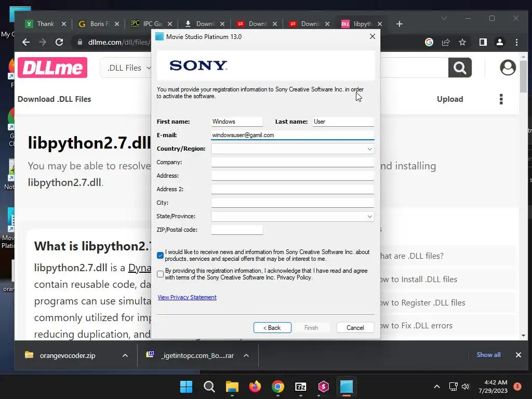This screenshot has width=532, height=399.
Task: Show hidden system tray icons
Action: [437, 387]
